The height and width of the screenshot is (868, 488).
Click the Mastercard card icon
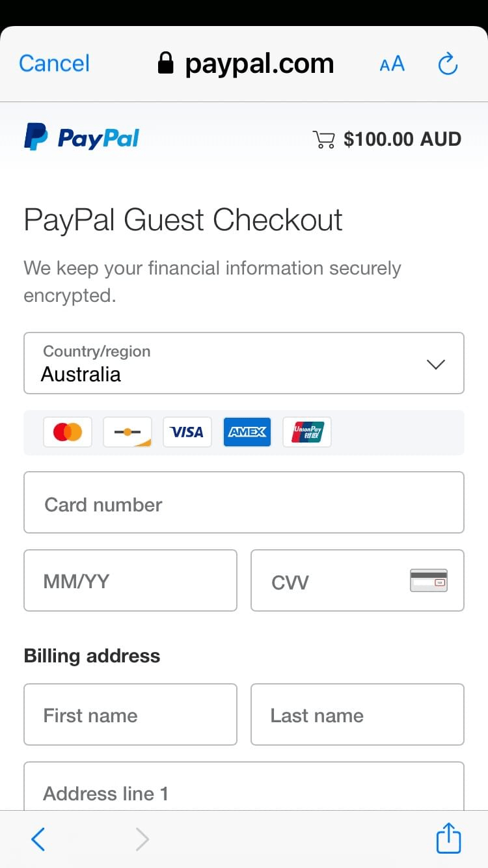click(x=68, y=432)
